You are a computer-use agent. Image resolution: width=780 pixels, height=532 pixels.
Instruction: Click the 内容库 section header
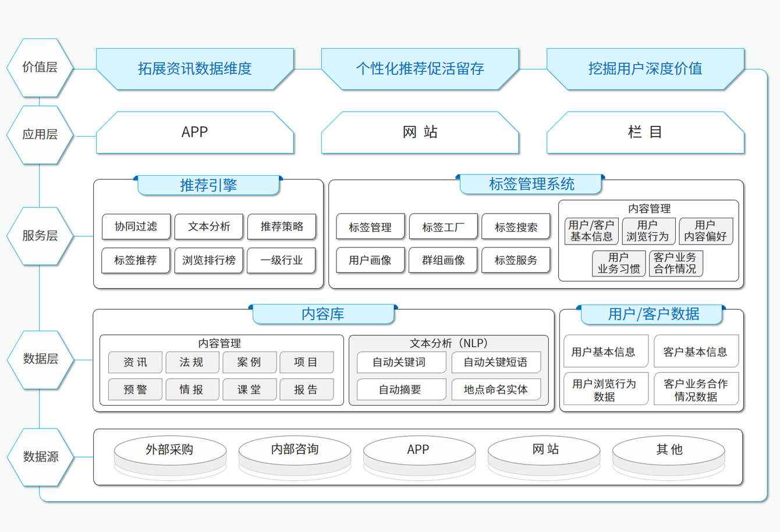point(323,314)
